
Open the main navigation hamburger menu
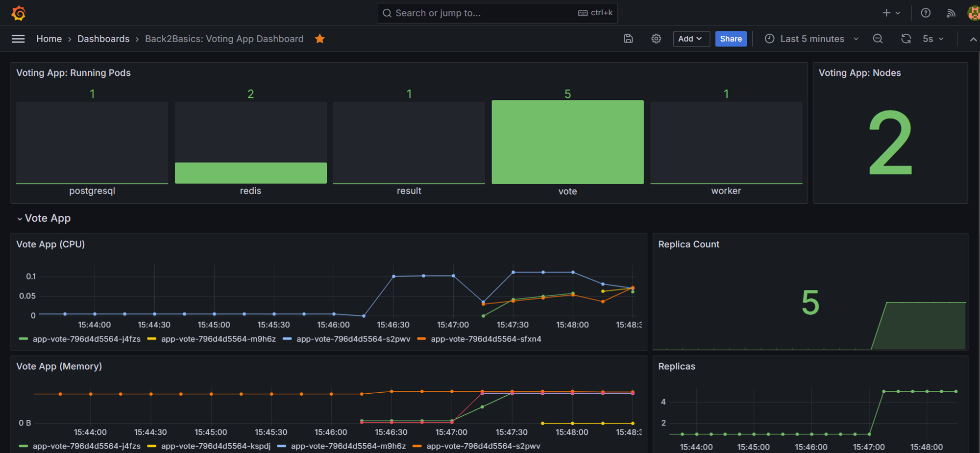pyautogui.click(x=18, y=39)
